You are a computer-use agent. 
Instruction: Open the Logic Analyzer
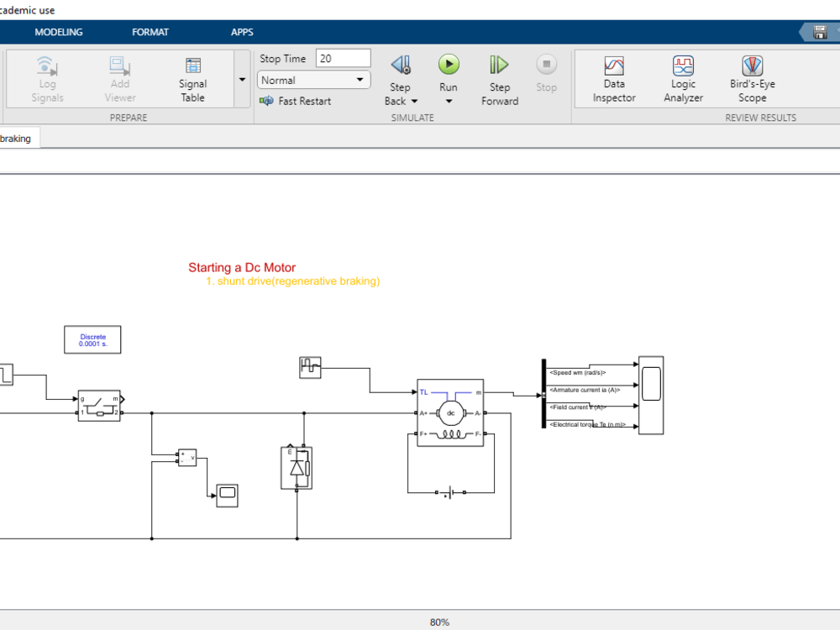[x=683, y=79]
